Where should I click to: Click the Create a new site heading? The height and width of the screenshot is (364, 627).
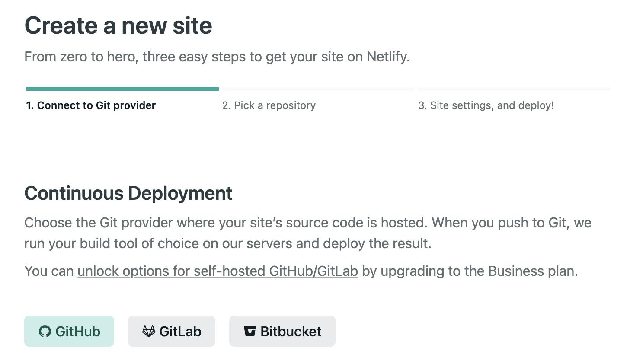pos(118,25)
